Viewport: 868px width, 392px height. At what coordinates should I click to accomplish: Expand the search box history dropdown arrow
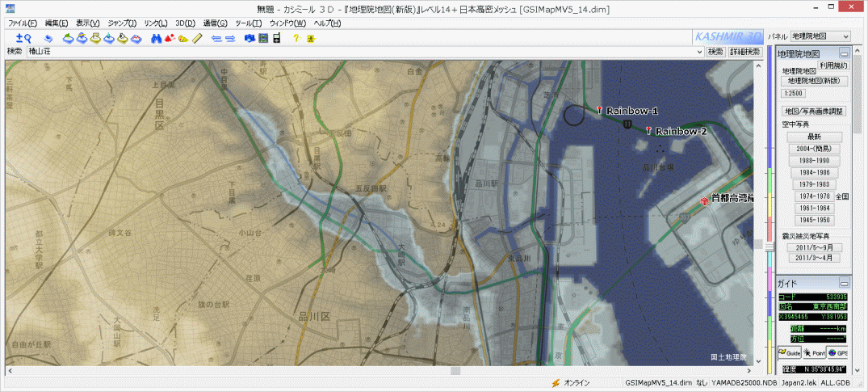pyautogui.click(x=698, y=51)
